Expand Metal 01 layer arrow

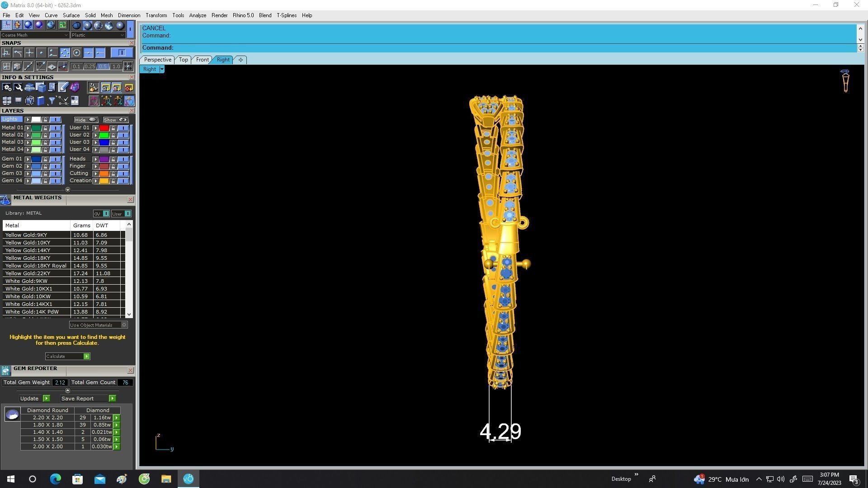(28, 128)
